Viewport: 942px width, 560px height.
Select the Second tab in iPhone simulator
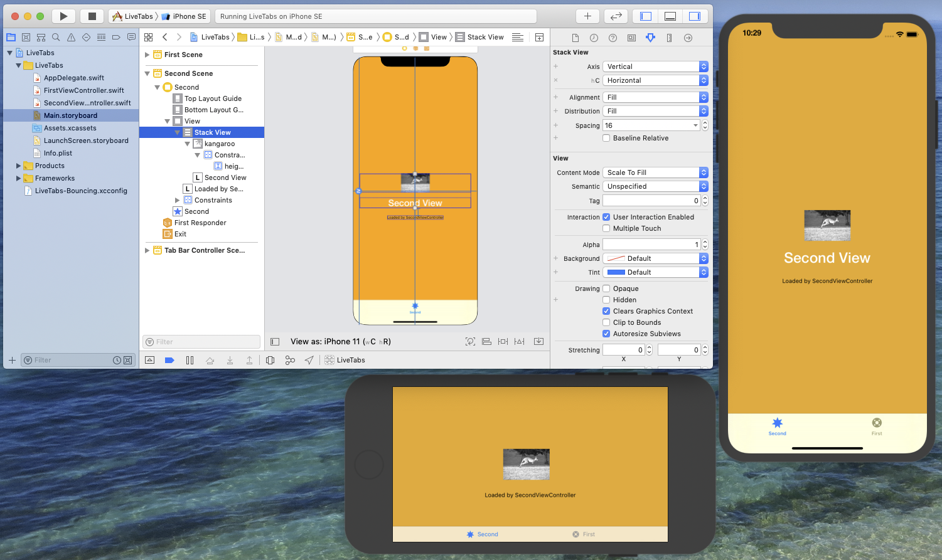coord(777,426)
